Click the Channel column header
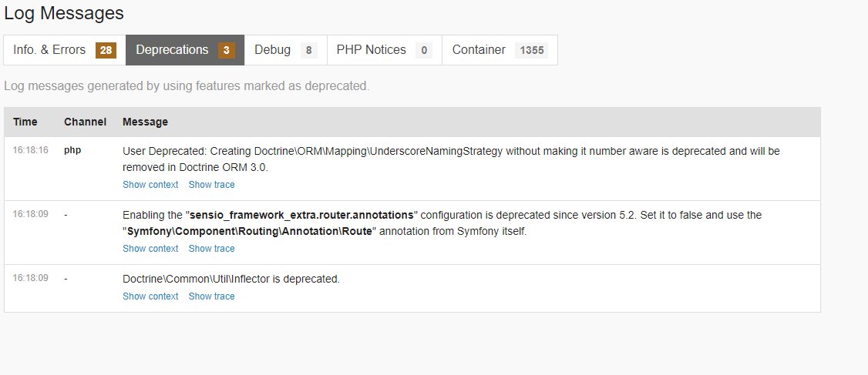The height and width of the screenshot is (375, 868). [85, 122]
